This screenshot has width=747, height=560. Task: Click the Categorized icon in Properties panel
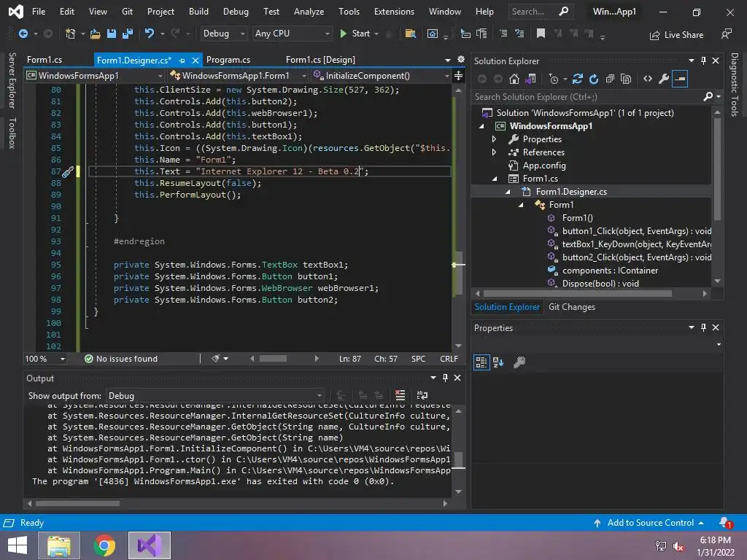pyautogui.click(x=481, y=362)
